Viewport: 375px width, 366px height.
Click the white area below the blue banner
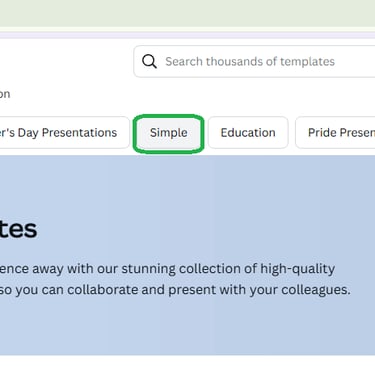pyautogui.click(x=187, y=361)
